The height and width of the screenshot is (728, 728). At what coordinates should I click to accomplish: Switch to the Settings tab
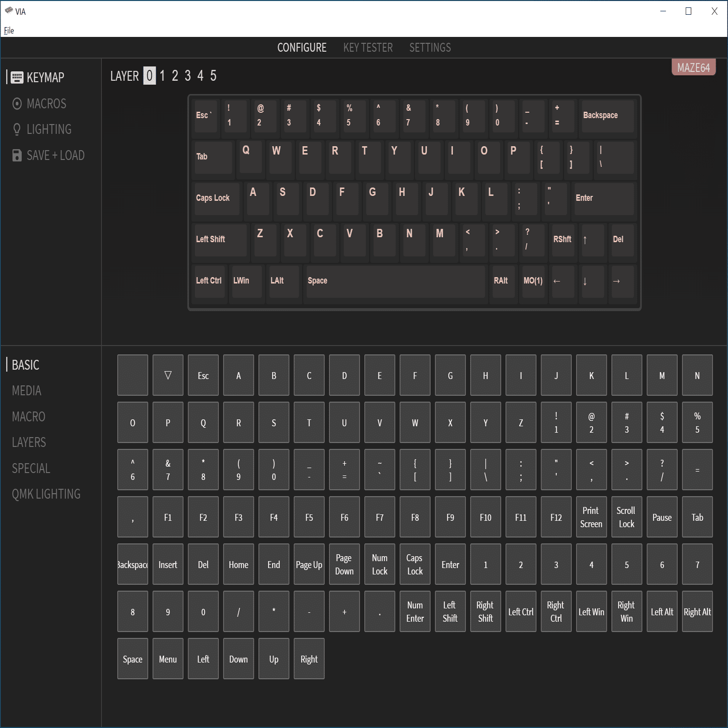[430, 48]
